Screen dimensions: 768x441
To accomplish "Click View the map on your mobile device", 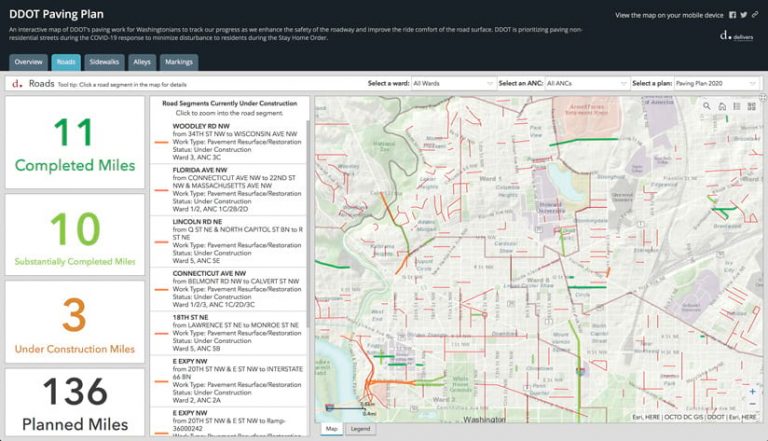I will click(x=669, y=15).
